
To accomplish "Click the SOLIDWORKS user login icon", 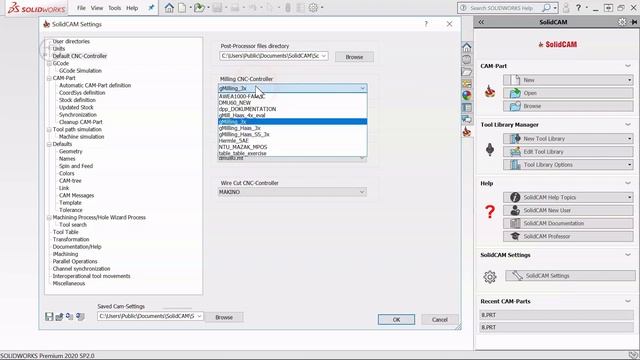I will tap(566, 8).
